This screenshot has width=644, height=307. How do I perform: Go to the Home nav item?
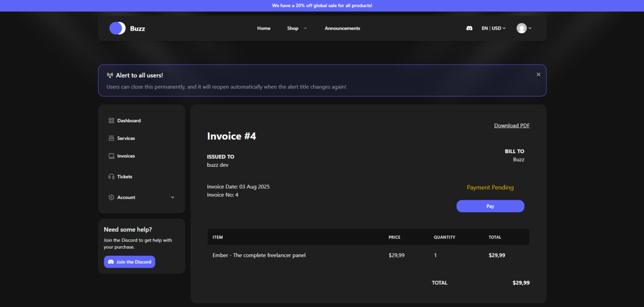point(263,28)
